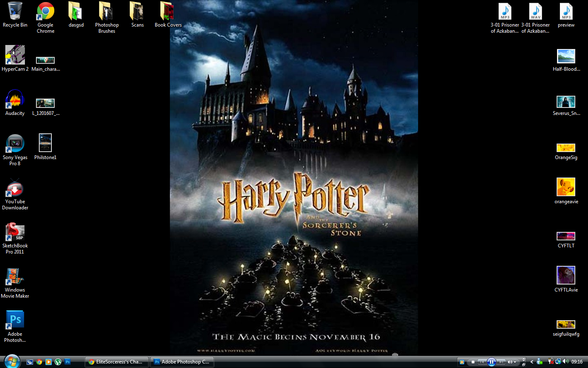Click the system volume tray icon
Screen dimensions: 588x368
566,361
